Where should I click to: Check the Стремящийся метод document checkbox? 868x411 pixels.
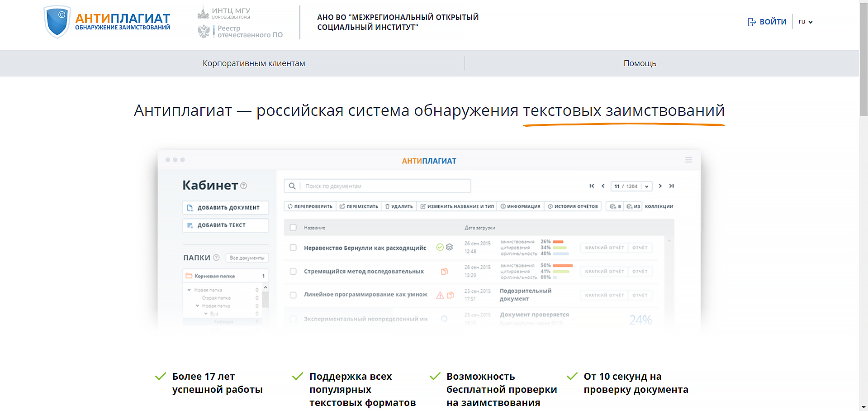(293, 272)
